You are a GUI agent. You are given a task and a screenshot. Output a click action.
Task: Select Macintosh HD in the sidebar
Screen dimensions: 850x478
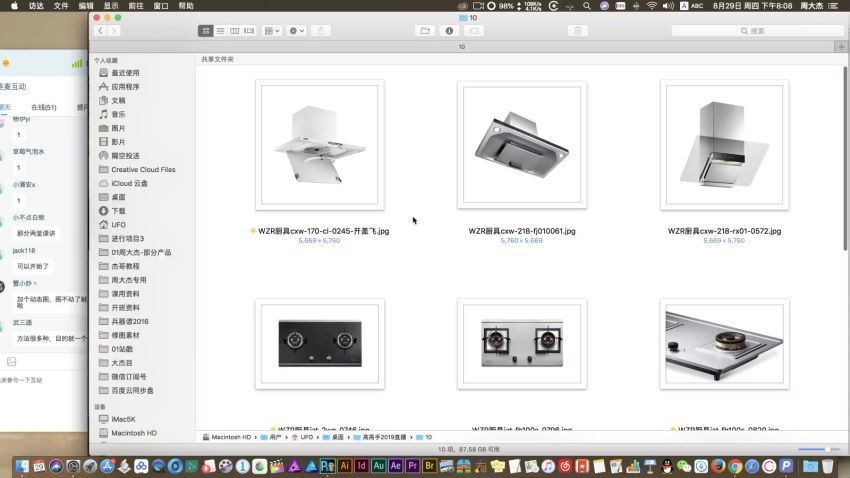(x=133, y=433)
